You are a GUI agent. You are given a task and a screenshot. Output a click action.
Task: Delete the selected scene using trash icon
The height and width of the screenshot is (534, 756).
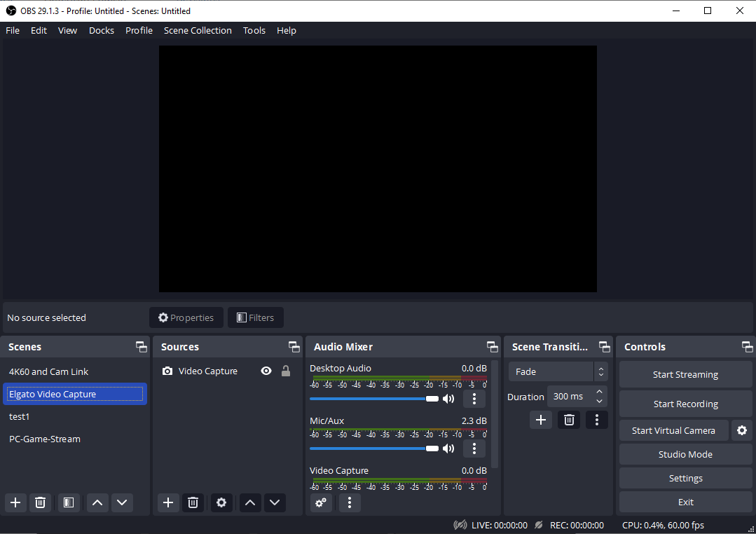(x=40, y=502)
